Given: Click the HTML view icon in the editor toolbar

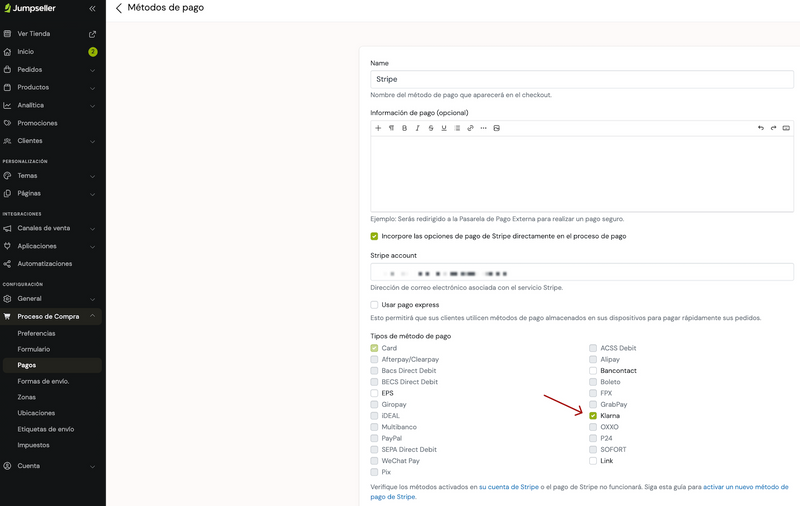Looking at the screenshot, I should [786, 128].
